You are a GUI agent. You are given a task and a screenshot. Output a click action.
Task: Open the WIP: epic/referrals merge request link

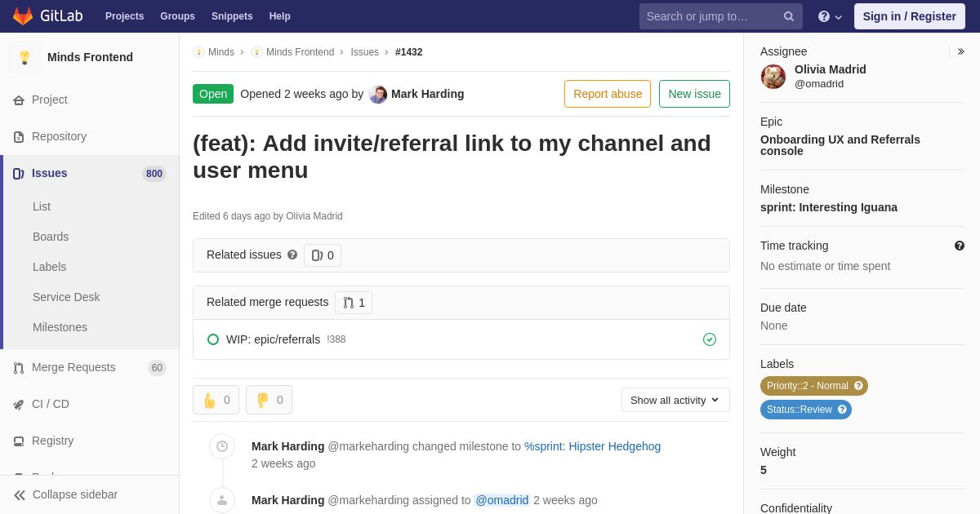point(273,339)
